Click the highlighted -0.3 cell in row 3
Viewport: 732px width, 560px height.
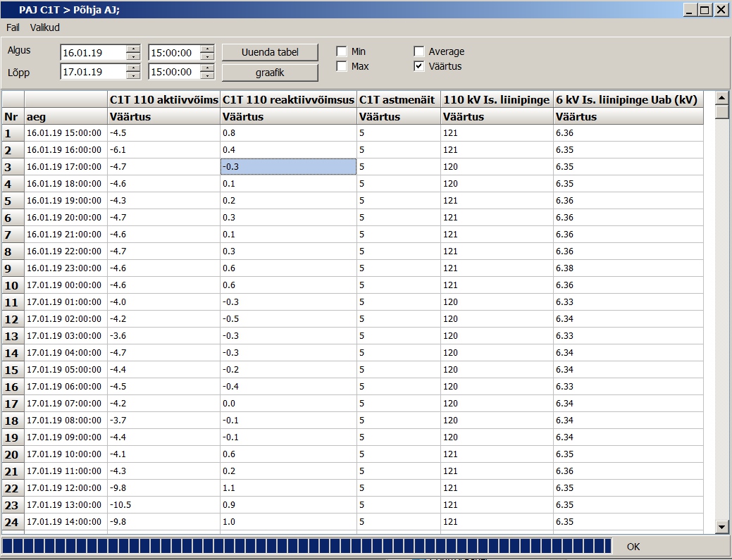[x=288, y=167]
